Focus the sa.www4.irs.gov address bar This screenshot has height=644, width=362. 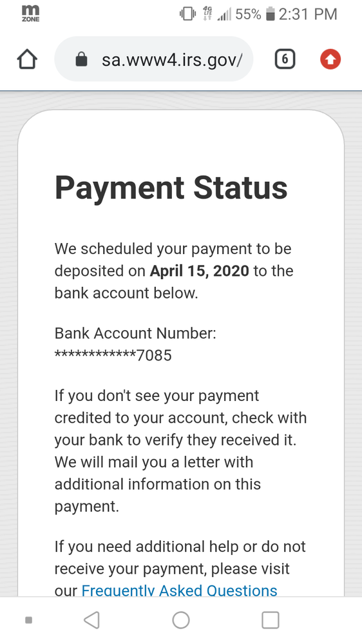[154, 59]
